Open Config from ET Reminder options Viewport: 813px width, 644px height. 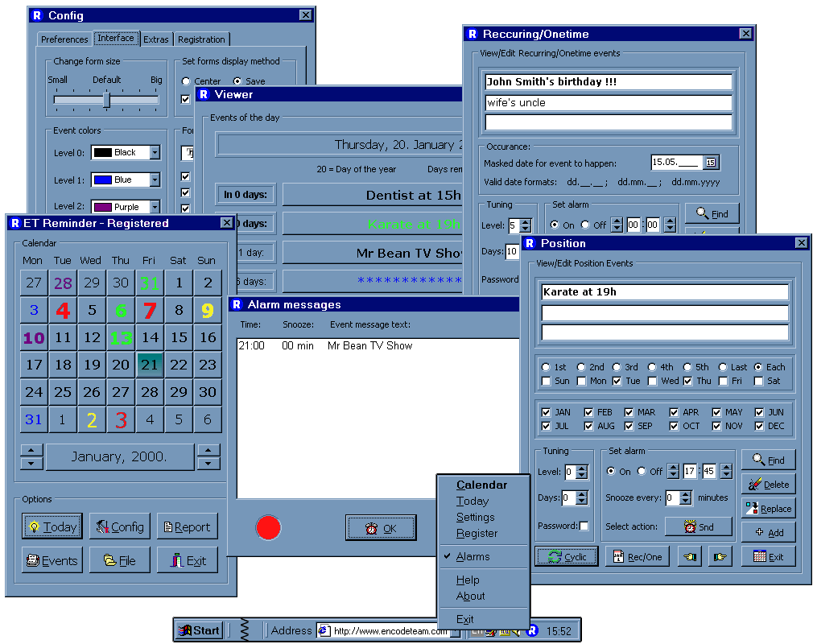(120, 526)
